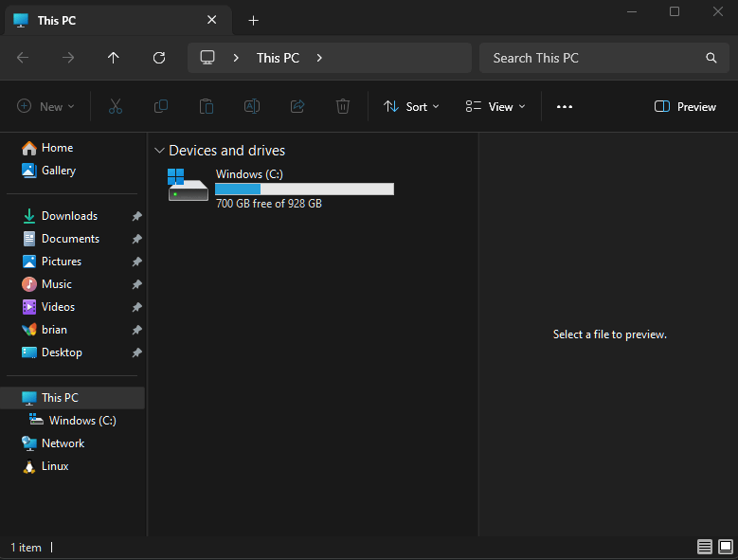
Task: Maximize the File Explorer window
Action: [675, 11]
